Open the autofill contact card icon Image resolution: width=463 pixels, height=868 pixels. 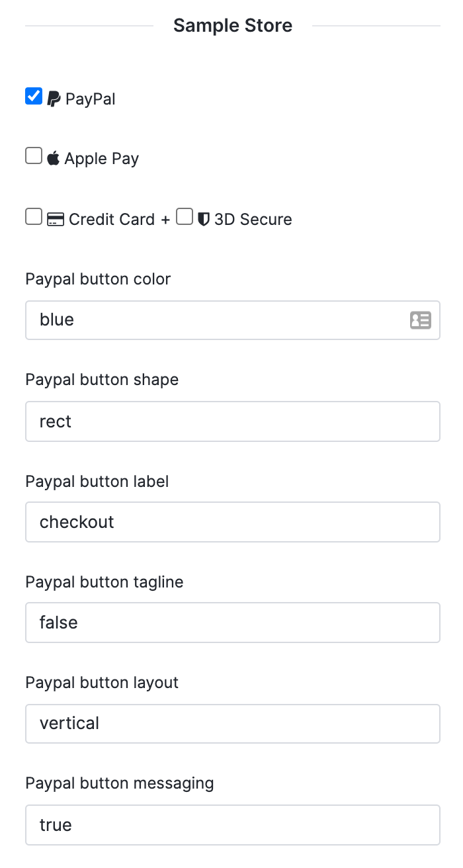[x=420, y=320]
